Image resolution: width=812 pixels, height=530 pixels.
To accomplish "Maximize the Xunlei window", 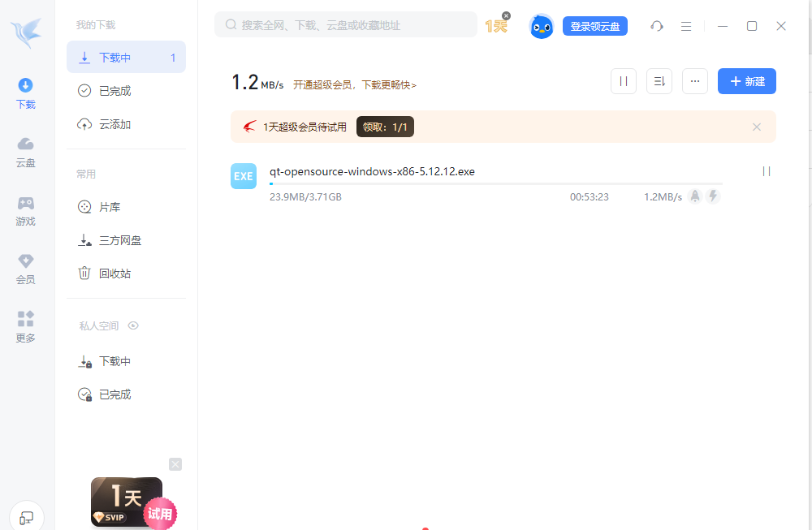I will (752, 26).
